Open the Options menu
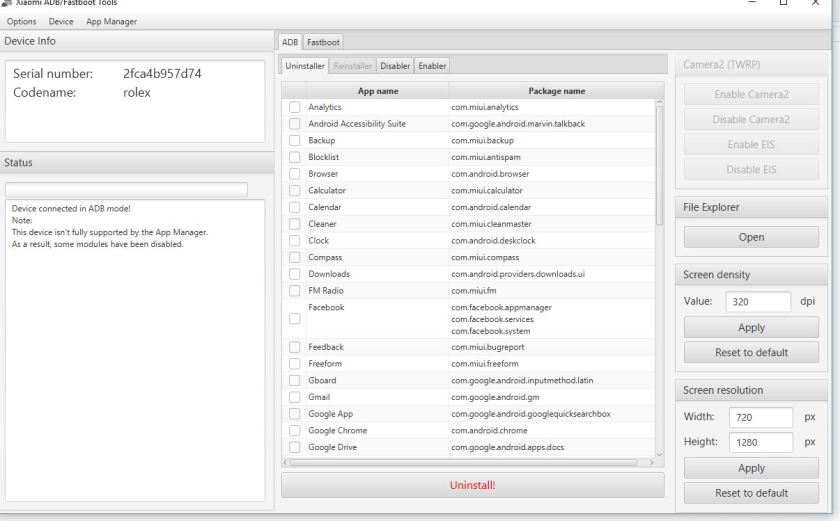840x521 pixels. (x=21, y=22)
